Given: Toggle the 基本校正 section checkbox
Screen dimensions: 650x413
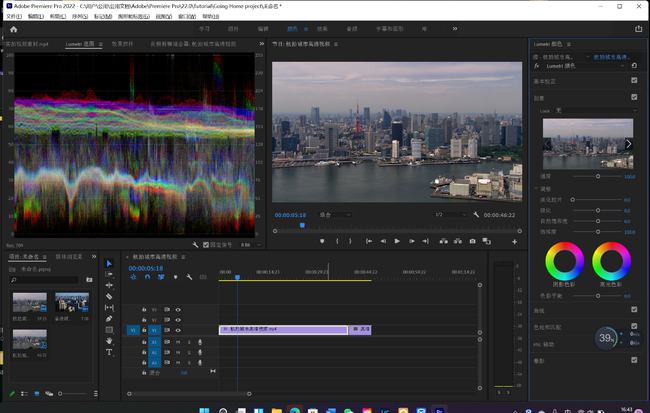Looking at the screenshot, I should point(633,81).
